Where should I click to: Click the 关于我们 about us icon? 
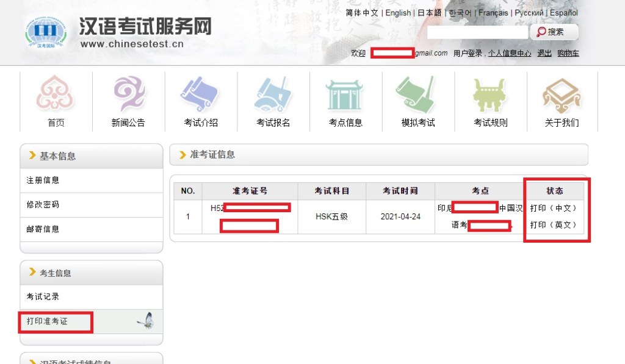point(562,95)
